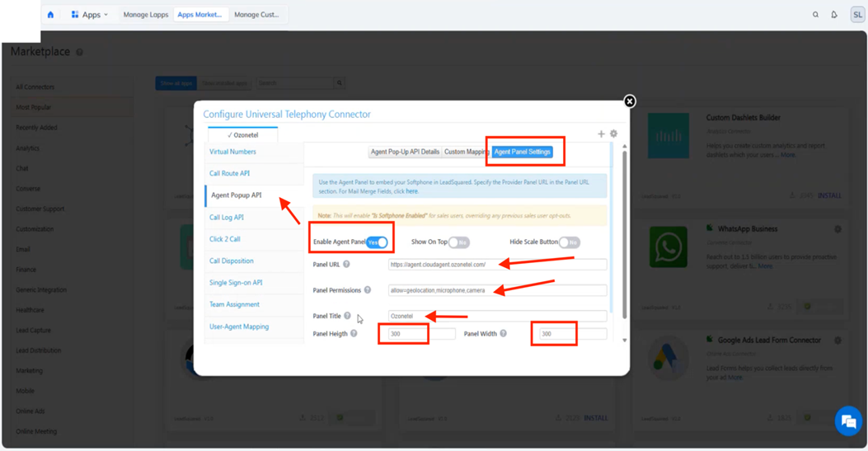Screen dimensions: 868x451
Task: Click help icon next to Panel Permissions
Action: [x=368, y=290]
